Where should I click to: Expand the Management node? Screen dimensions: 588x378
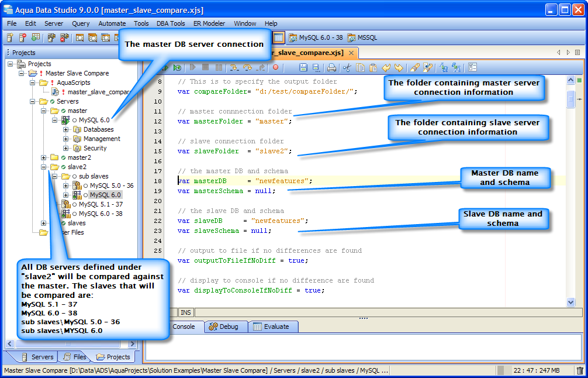[x=66, y=139]
